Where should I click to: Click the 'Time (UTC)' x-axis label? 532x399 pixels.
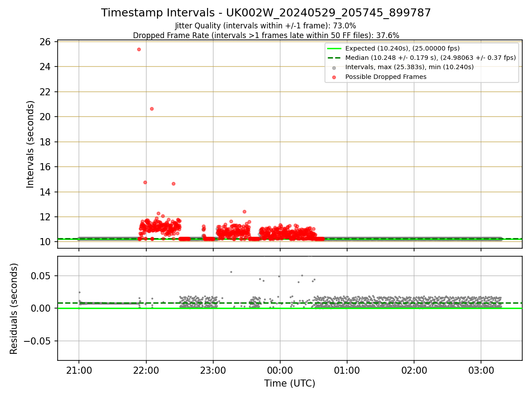289,383
